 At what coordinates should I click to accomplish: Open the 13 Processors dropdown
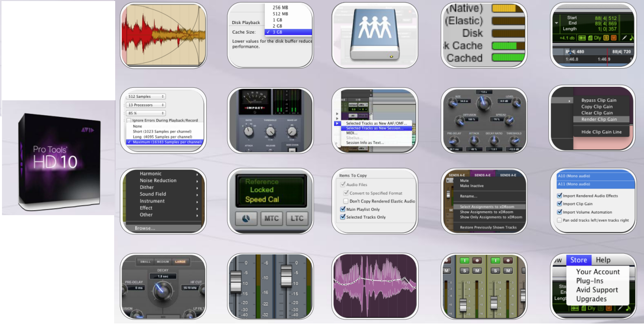pyautogui.click(x=146, y=105)
